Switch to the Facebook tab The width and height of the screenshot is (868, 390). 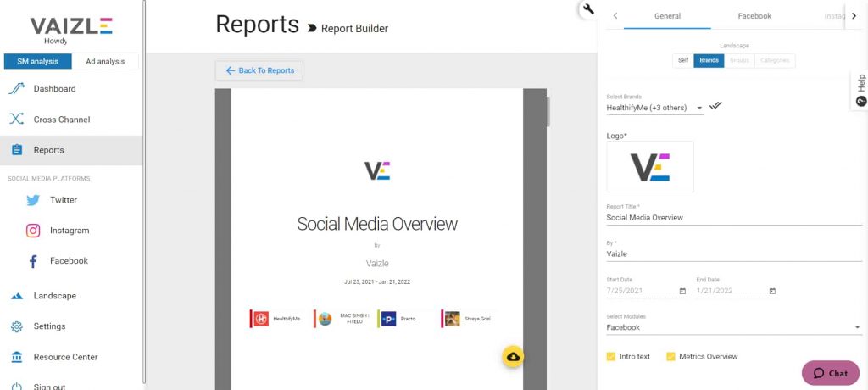(x=754, y=16)
